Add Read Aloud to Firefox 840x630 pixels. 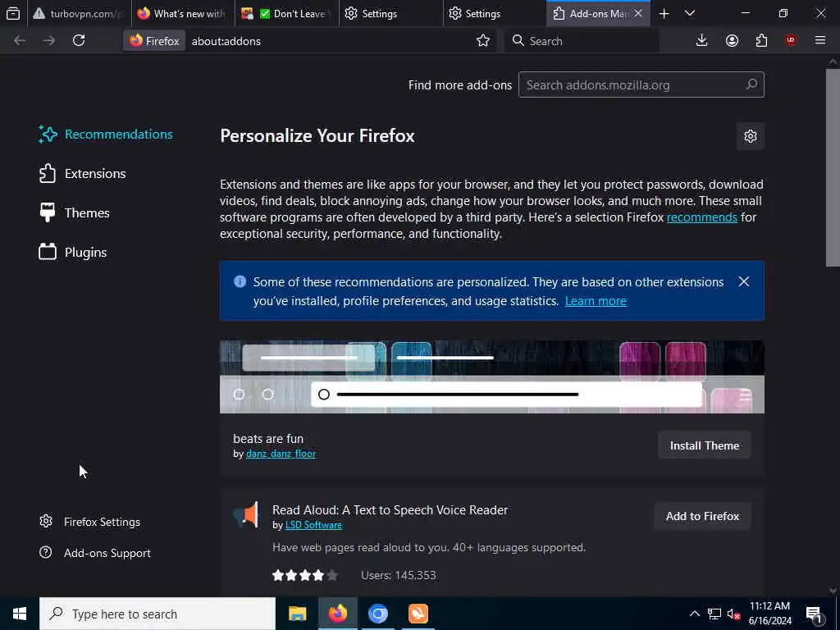pos(702,517)
